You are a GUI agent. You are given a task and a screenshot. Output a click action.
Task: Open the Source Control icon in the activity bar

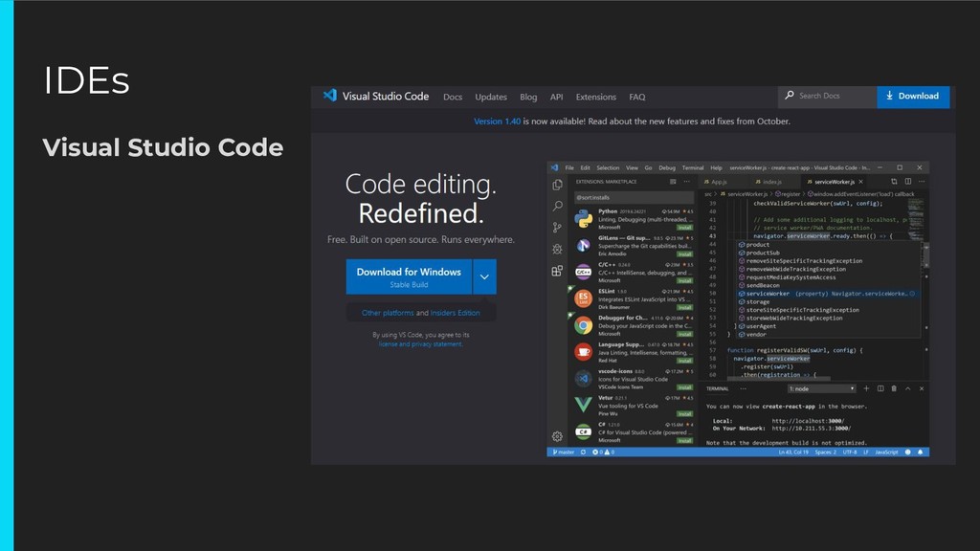pyautogui.click(x=557, y=228)
